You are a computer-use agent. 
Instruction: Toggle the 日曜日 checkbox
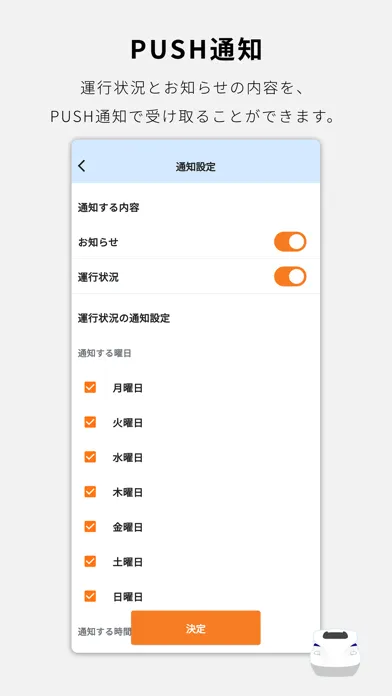point(90,596)
